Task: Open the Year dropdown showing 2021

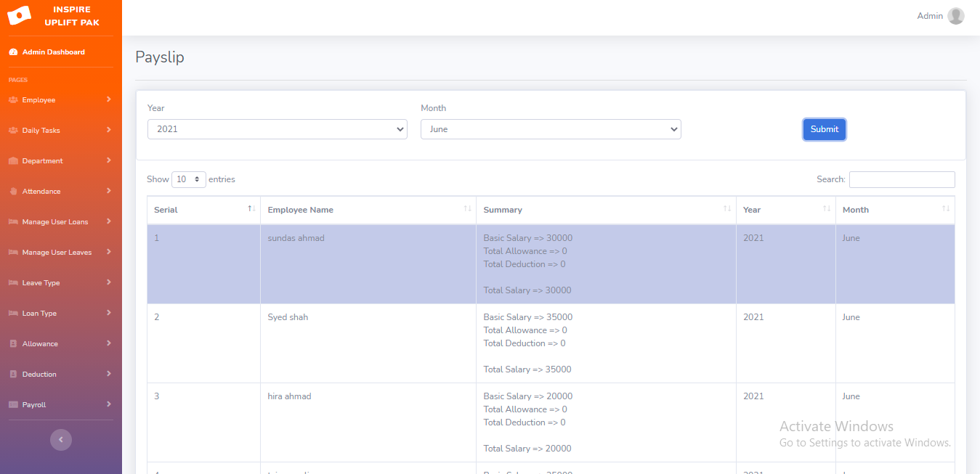Action: click(277, 129)
